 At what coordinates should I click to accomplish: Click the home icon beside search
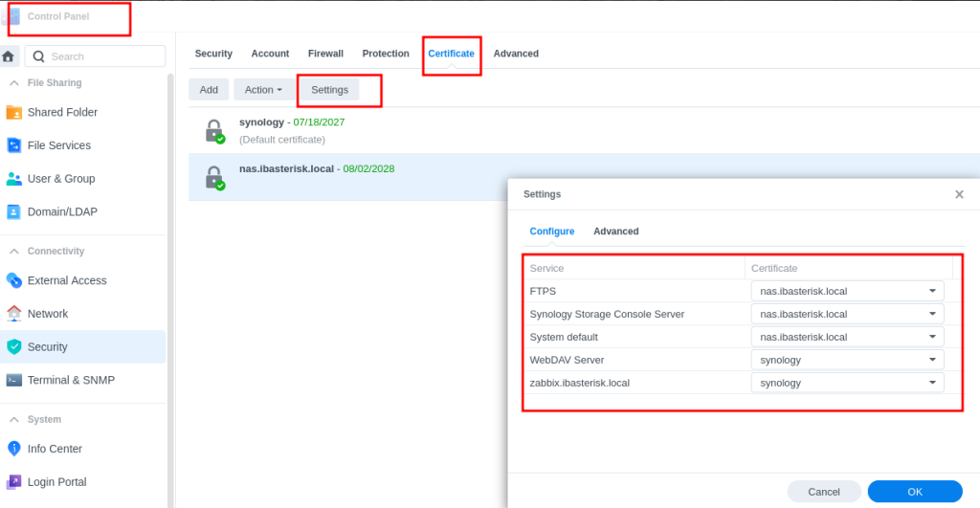tap(8, 56)
